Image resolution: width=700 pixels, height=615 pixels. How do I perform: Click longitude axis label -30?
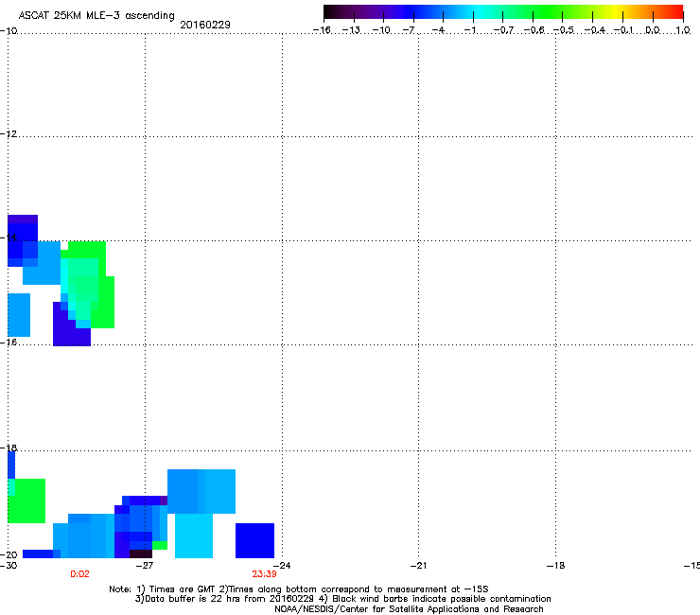click(9, 566)
